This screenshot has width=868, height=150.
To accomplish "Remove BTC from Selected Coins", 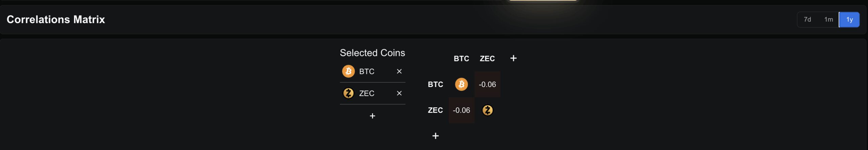I will 399,71.
